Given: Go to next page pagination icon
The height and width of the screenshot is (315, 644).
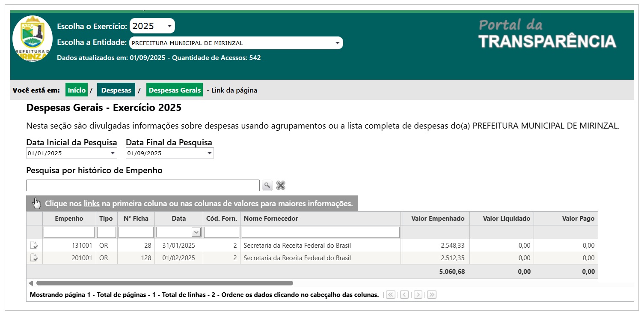Looking at the screenshot, I should 418,295.
